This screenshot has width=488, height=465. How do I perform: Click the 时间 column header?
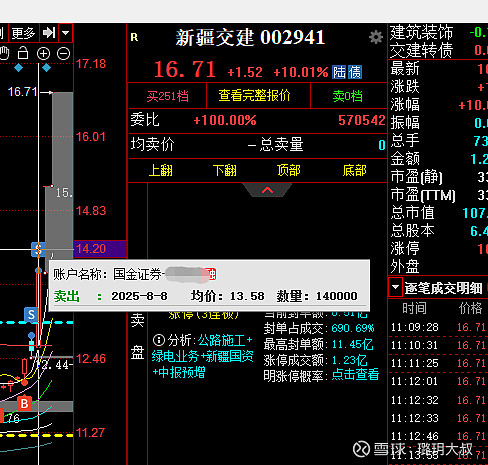click(x=414, y=308)
